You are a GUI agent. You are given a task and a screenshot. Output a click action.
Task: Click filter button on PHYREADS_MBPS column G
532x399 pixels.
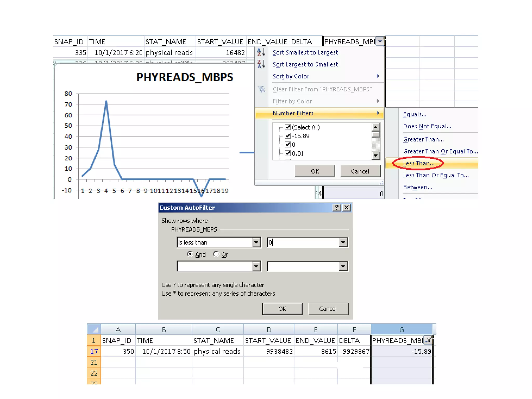point(428,340)
